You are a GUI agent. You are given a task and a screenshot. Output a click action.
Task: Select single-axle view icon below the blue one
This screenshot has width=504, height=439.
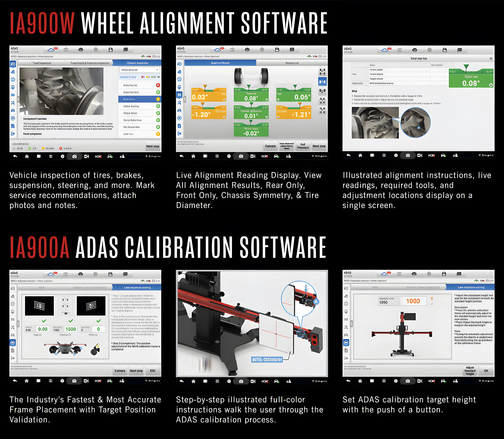(323, 91)
